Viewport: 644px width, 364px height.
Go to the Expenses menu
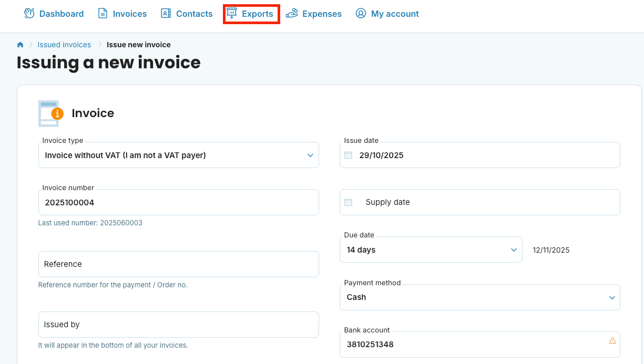click(322, 14)
